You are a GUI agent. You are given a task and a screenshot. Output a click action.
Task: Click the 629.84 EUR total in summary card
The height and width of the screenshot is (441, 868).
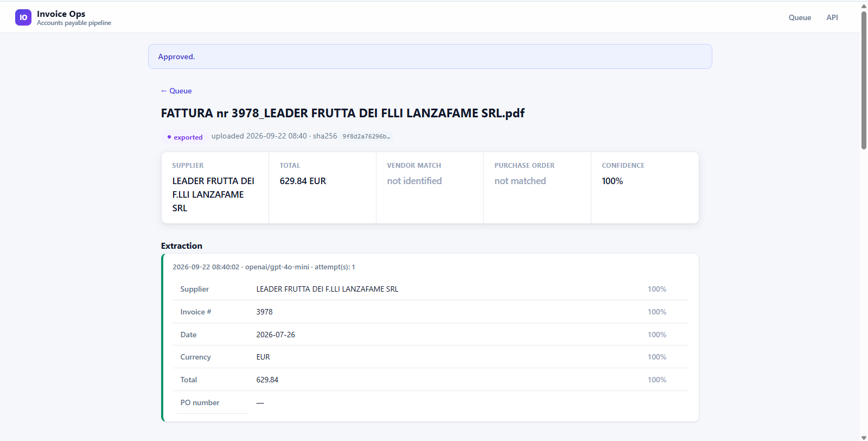[303, 181]
